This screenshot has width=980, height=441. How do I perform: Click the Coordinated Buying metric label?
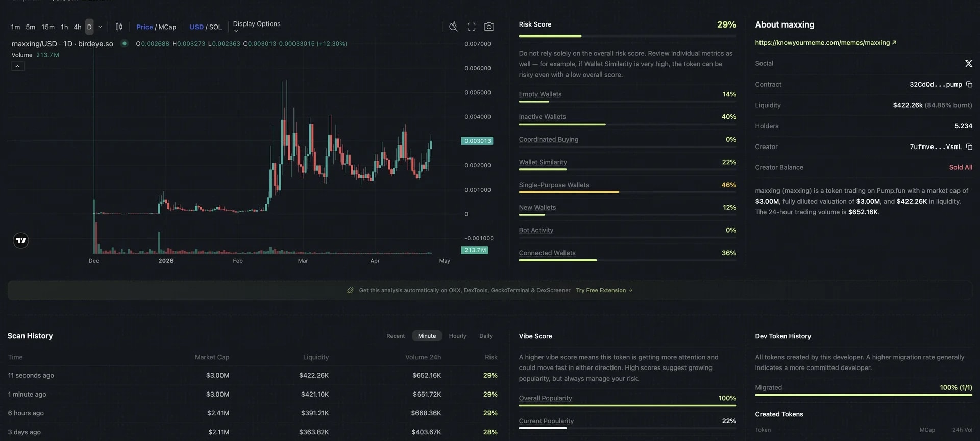click(x=549, y=139)
